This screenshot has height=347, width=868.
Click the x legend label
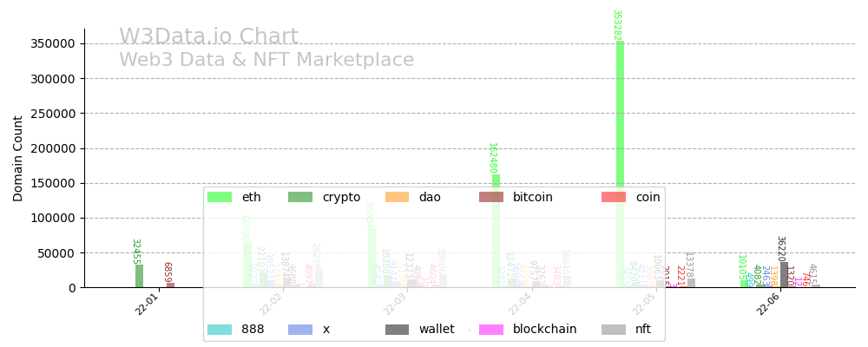coord(325,330)
